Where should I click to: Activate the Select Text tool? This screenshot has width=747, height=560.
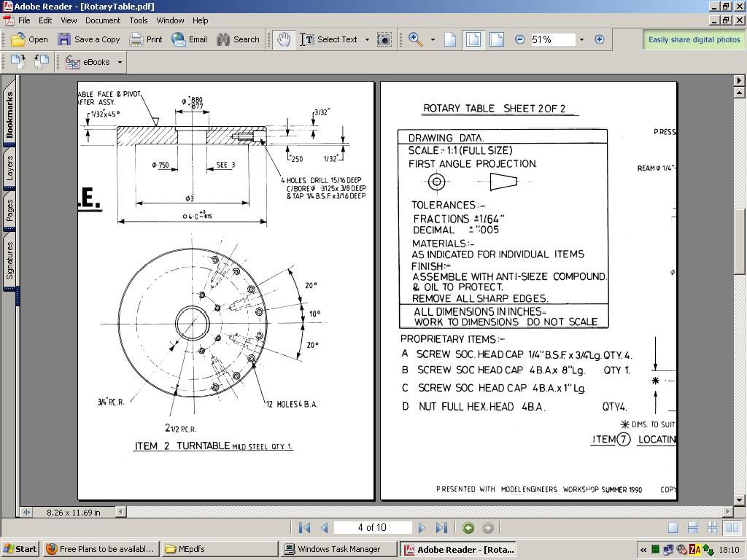point(329,39)
